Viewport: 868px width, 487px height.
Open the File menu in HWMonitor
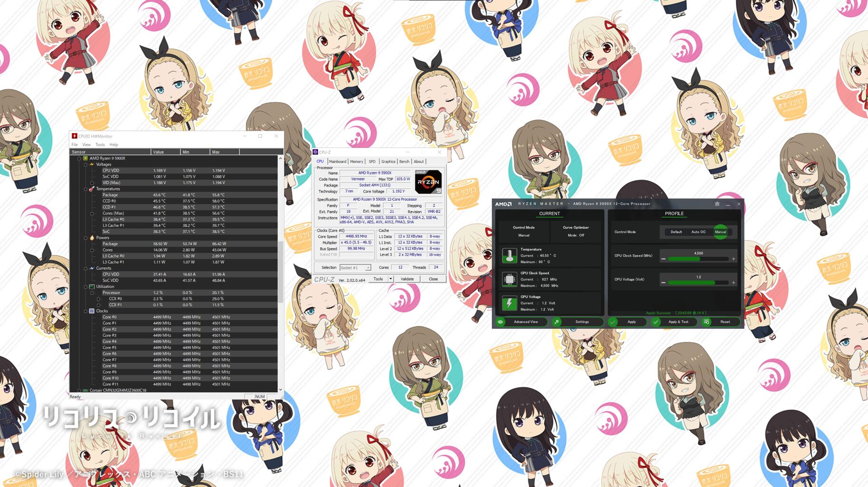[75, 145]
